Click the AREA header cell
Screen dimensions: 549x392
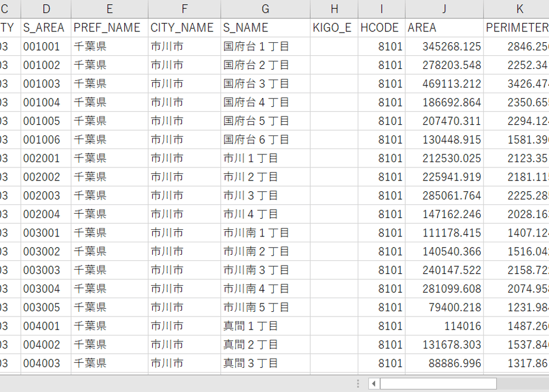click(444, 28)
